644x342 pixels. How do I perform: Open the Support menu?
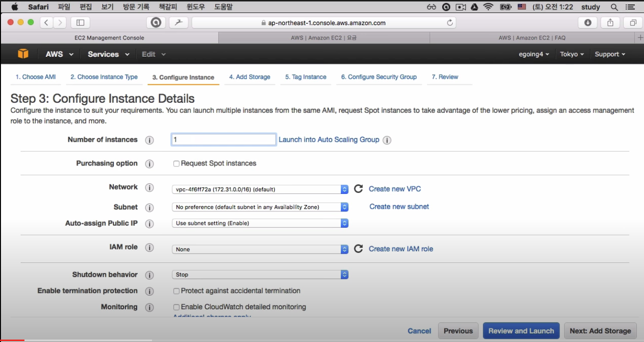610,54
